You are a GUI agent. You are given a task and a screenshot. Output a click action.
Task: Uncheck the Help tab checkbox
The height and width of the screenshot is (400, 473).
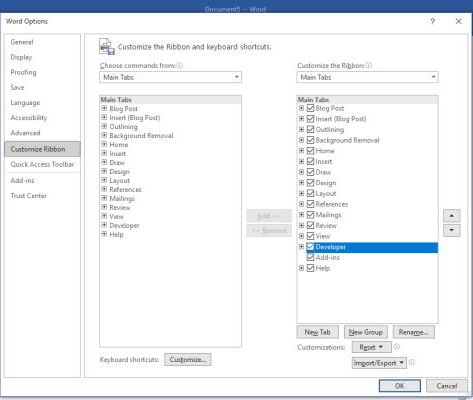click(x=310, y=268)
